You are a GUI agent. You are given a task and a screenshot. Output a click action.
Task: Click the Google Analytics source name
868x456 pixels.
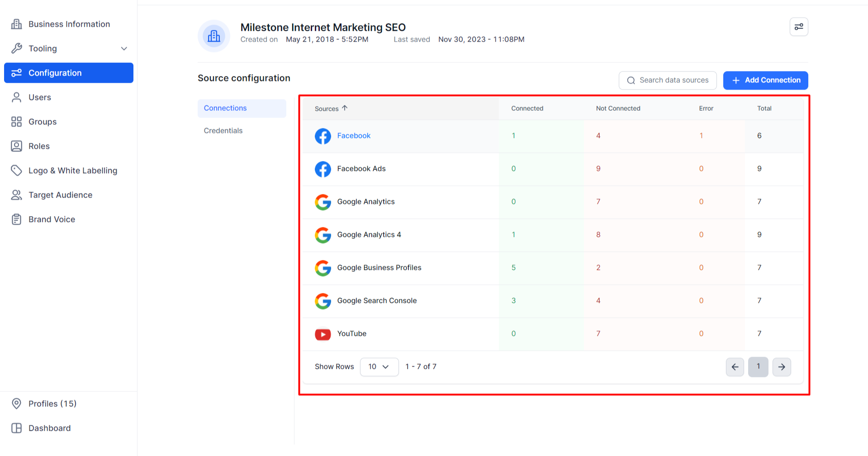click(366, 202)
